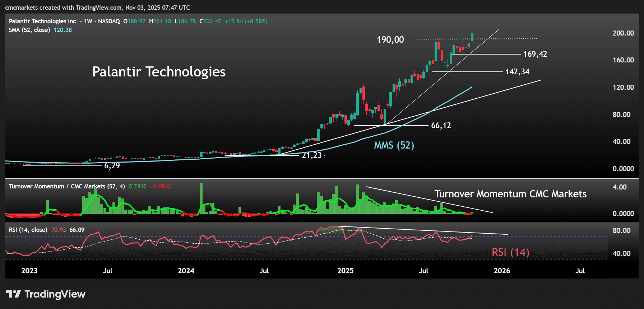The width and height of the screenshot is (644, 309).
Task: Click the 190,00 resistance level label
Action: [390, 40]
